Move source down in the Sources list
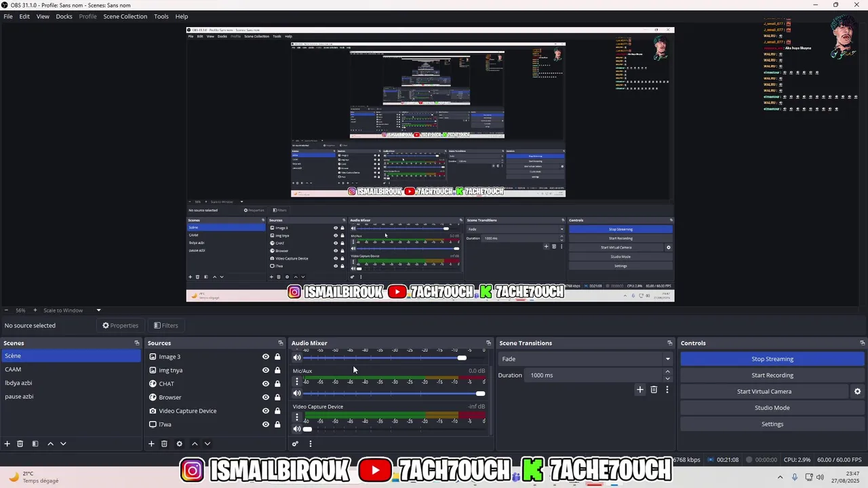This screenshot has width=868, height=488. [x=208, y=444]
